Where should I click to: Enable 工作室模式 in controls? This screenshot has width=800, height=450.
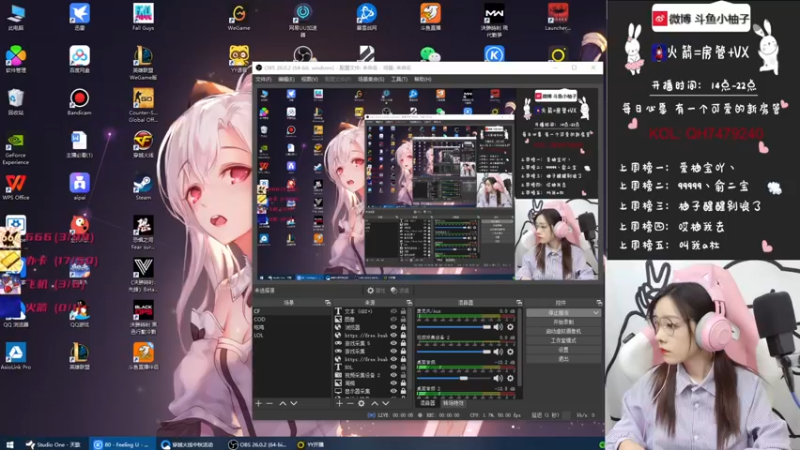point(563,340)
